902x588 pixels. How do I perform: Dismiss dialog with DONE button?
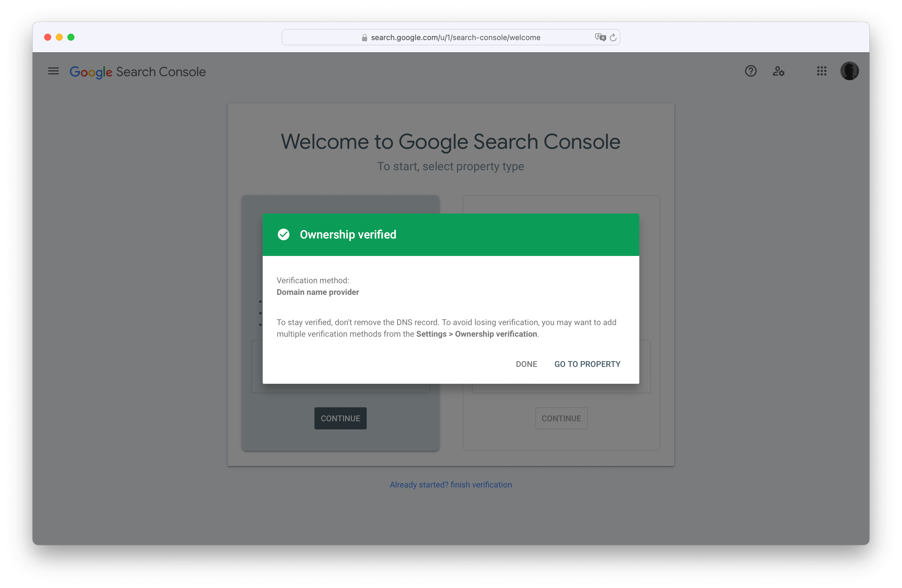point(527,364)
